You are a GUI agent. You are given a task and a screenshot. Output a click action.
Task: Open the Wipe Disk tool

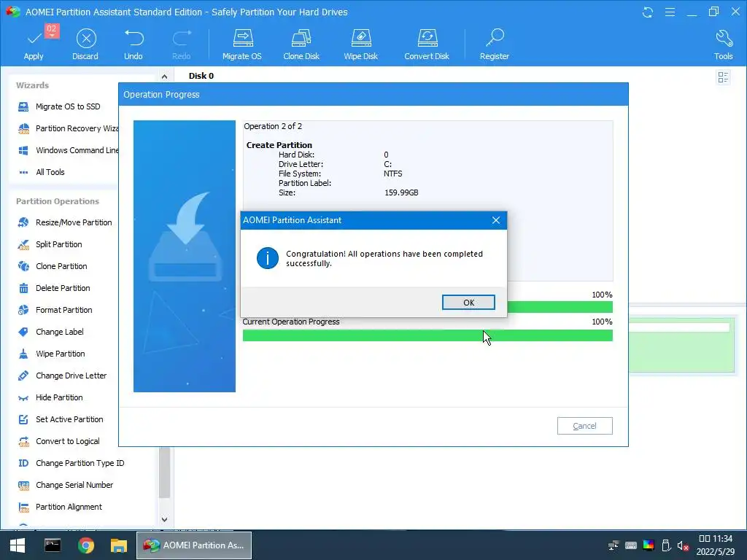[360, 44]
